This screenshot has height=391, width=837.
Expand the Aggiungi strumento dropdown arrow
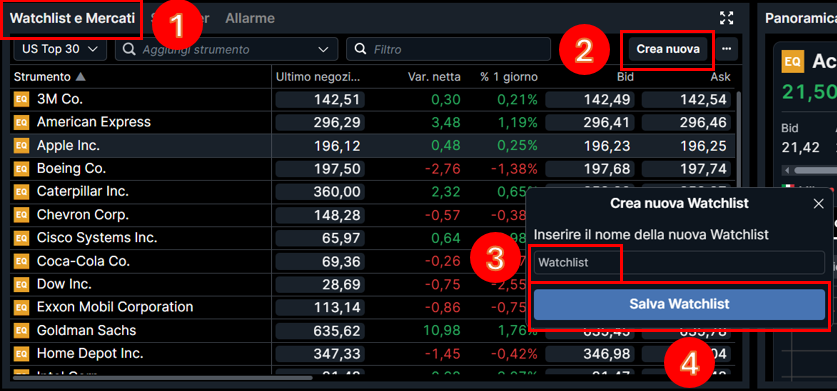(323, 50)
